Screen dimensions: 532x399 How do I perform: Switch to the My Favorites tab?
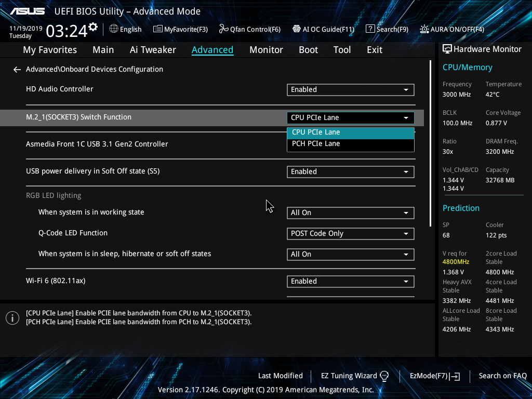point(50,50)
